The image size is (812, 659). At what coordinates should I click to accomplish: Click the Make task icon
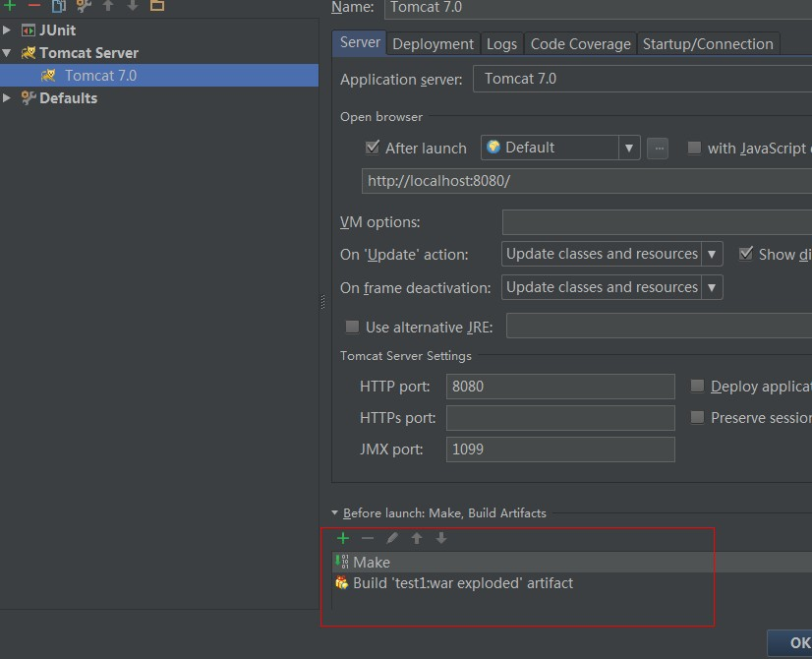(x=342, y=562)
